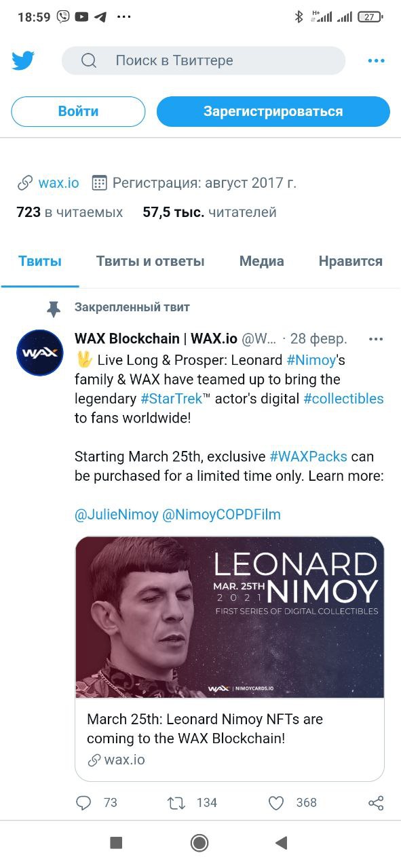Viewport: 401px width, 868px height.
Task: Open the pinned tweet's more options dots
Action: tap(375, 338)
